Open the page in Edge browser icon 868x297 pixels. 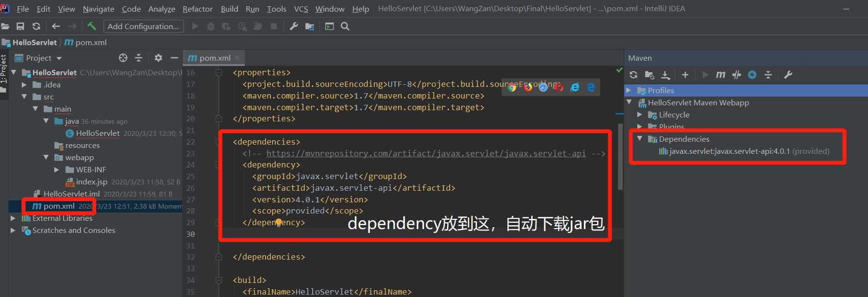[591, 87]
